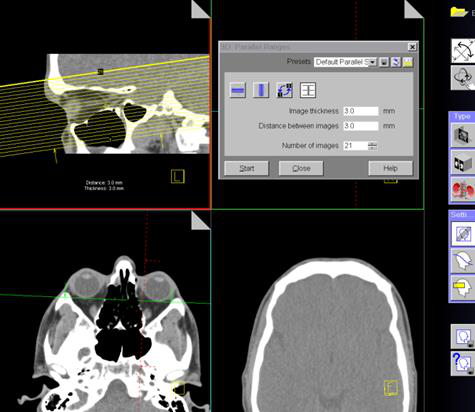Adjust Number of images with spinner arrows
The height and width of the screenshot is (412, 475).
tap(372, 146)
